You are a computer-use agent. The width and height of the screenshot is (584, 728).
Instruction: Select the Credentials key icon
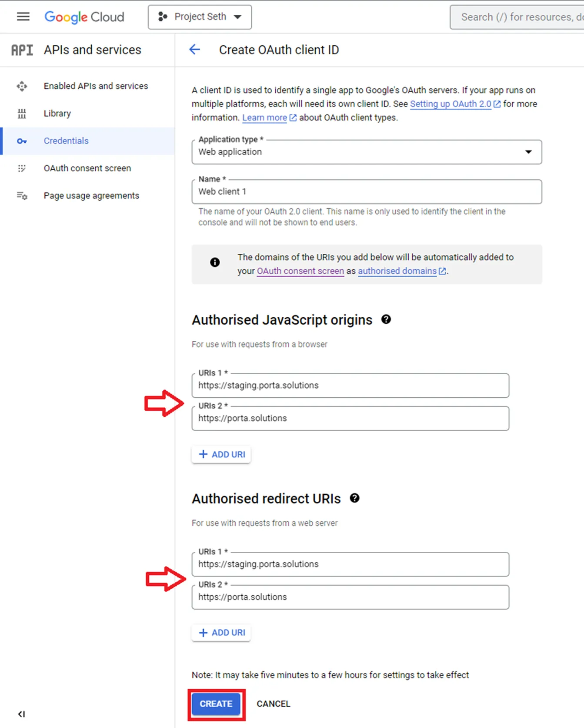tap(22, 141)
